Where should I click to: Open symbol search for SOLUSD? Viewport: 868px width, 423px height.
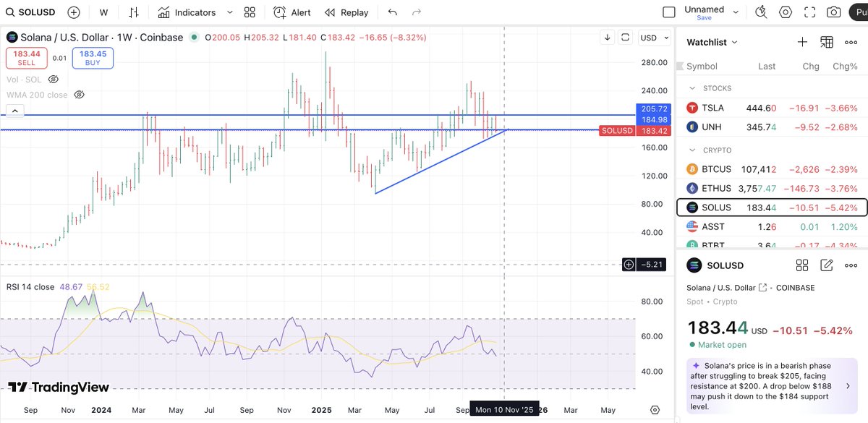click(x=30, y=12)
